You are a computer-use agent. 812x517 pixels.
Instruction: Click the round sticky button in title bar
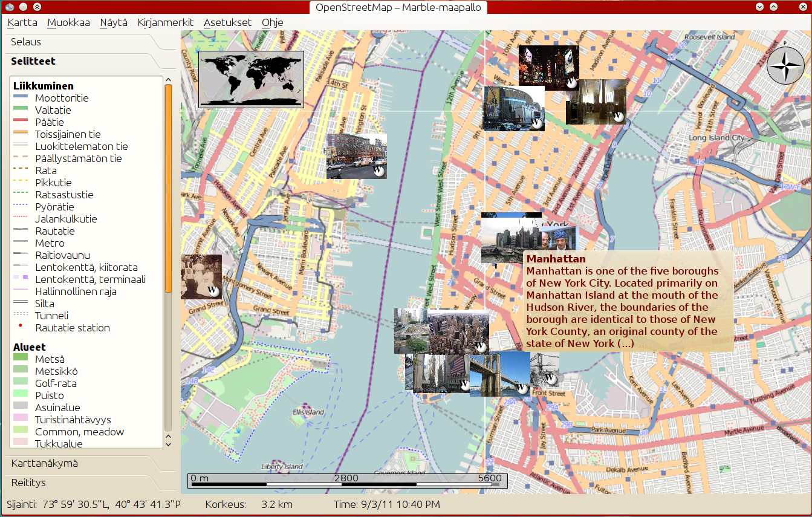point(24,7)
